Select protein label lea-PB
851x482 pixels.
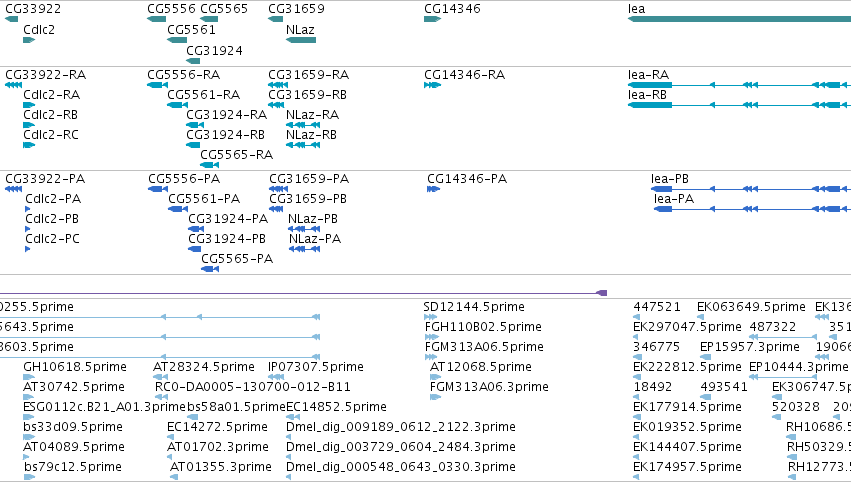[670, 179]
